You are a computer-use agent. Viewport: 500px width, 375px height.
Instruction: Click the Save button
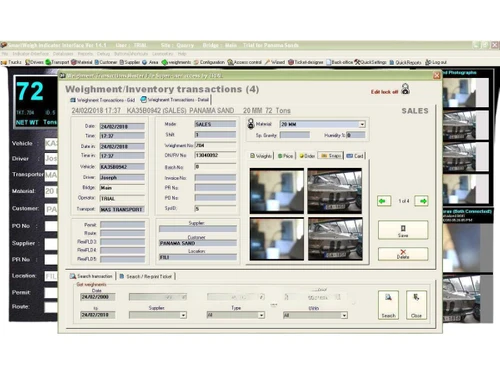[403, 230]
